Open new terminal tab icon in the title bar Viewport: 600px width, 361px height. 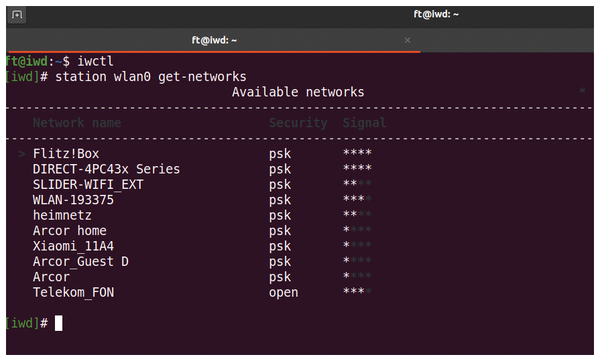[16, 15]
